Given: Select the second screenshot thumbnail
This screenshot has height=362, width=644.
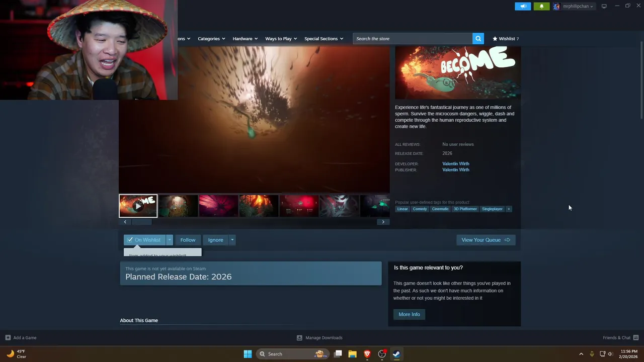Looking at the screenshot, I should [178, 206].
